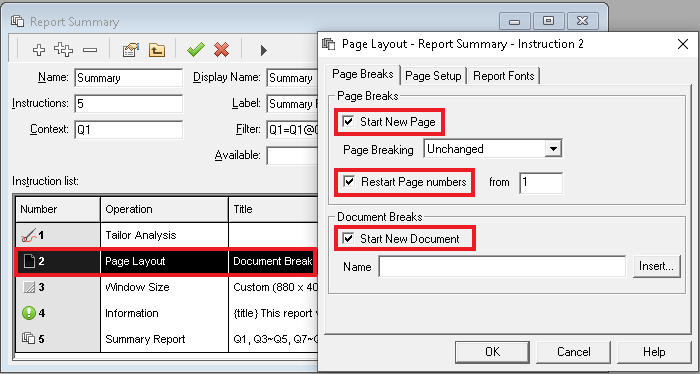Toggle the Start New Document checkbox

point(348,238)
